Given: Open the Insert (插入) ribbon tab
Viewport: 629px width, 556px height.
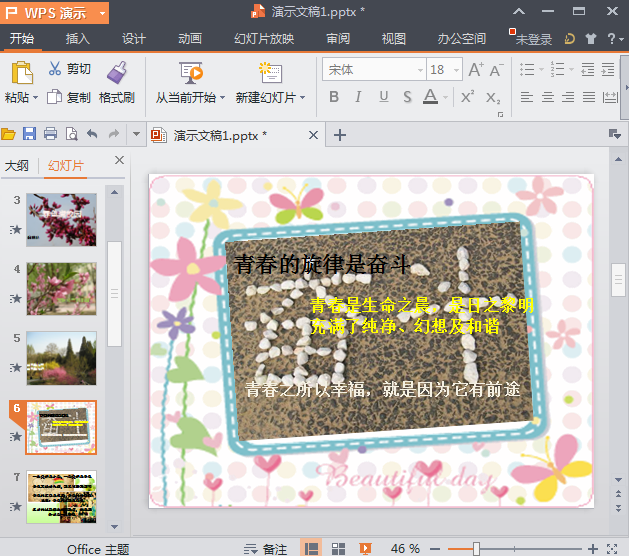Looking at the screenshot, I should pos(77,39).
